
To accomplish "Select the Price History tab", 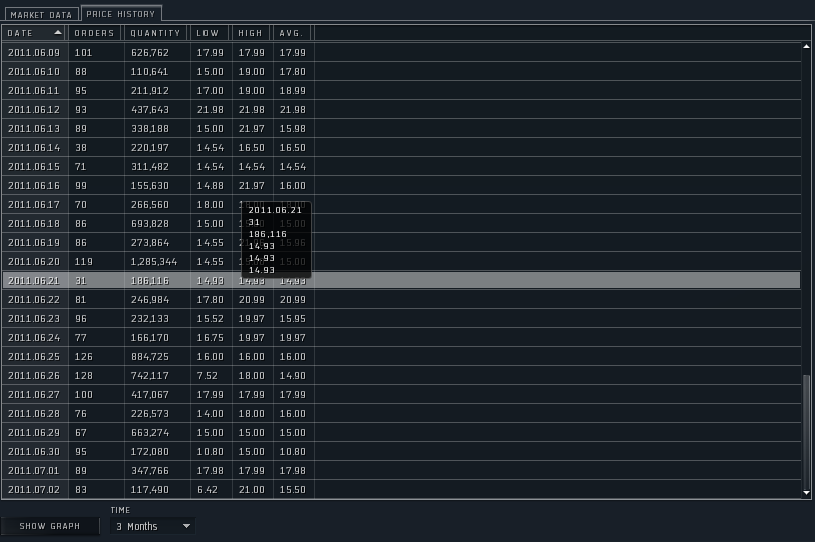I will (x=121, y=14).
